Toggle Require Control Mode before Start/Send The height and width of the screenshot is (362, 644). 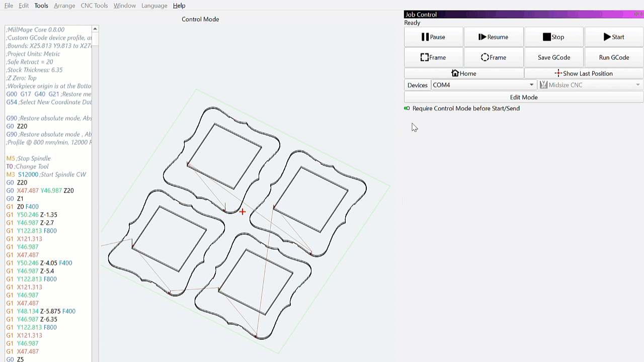click(x=407, y=109)
